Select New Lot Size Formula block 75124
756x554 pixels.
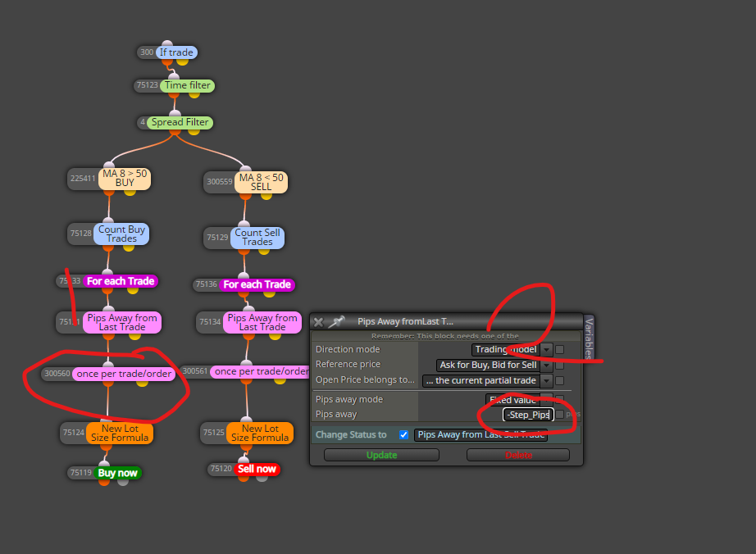pyautogui.click(x=120, y=433)
